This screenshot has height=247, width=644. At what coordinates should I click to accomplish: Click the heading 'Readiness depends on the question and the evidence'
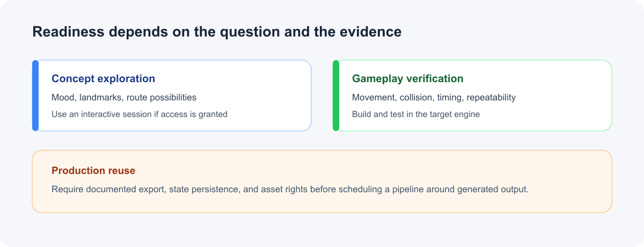pos(217,32)
